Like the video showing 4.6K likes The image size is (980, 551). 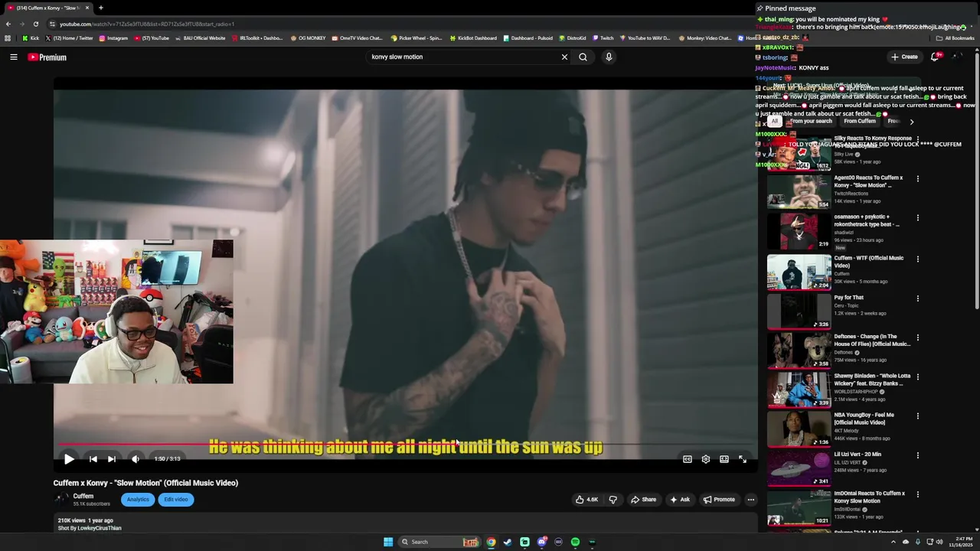point(587,500)
